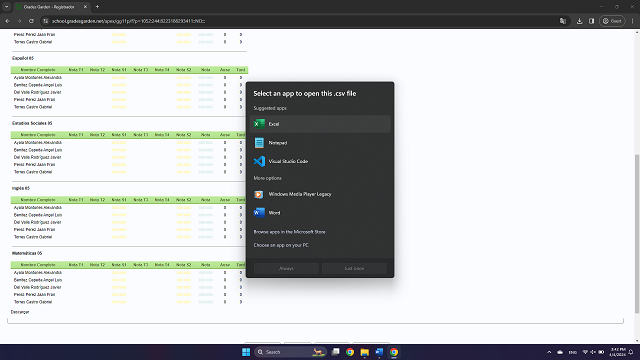
Task: Click the Descargar link below the tables
Action: pyautogui.click(x=20, y=312)
